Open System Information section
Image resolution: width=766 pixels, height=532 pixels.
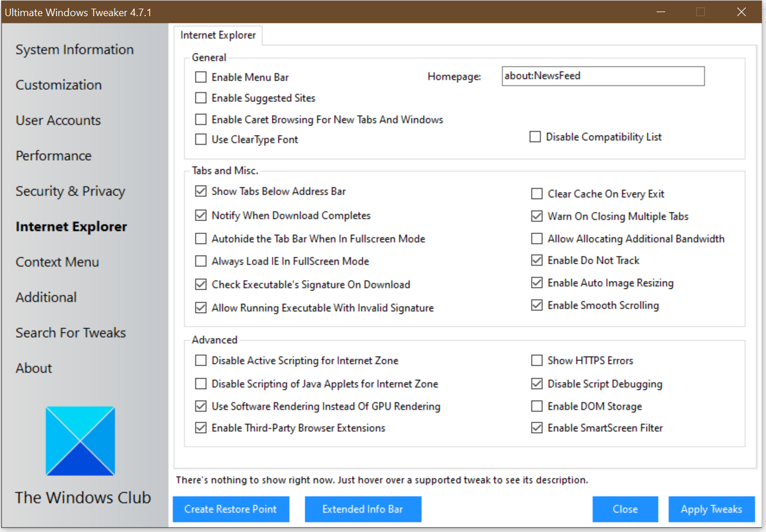[74, 50]
